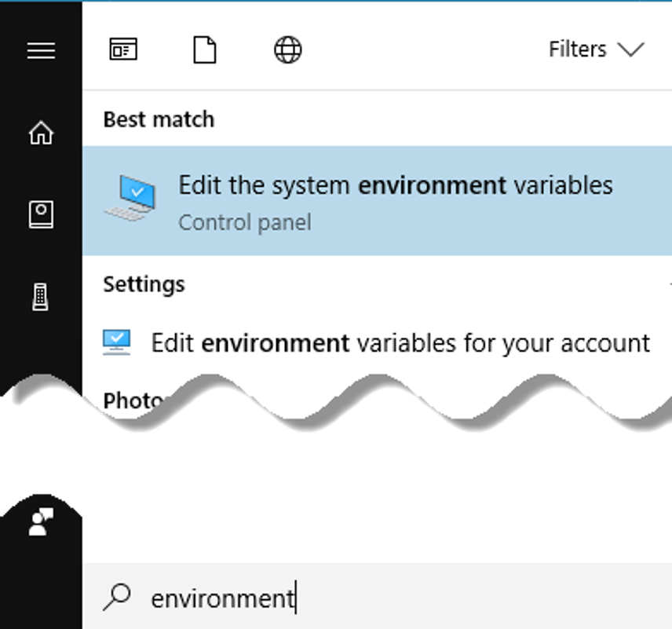
Task: Open the Home icon in sidebar
Action: [41, 133]
